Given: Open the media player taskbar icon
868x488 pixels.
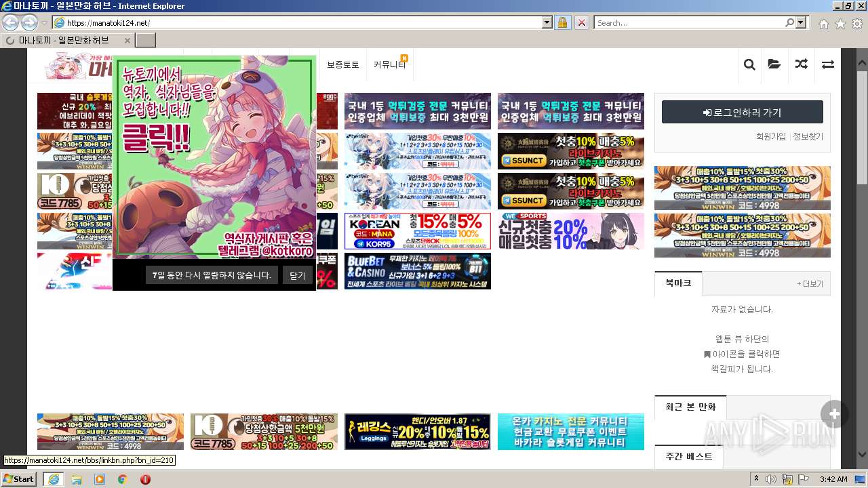Looking at the screenshot, I should point(100,479).
